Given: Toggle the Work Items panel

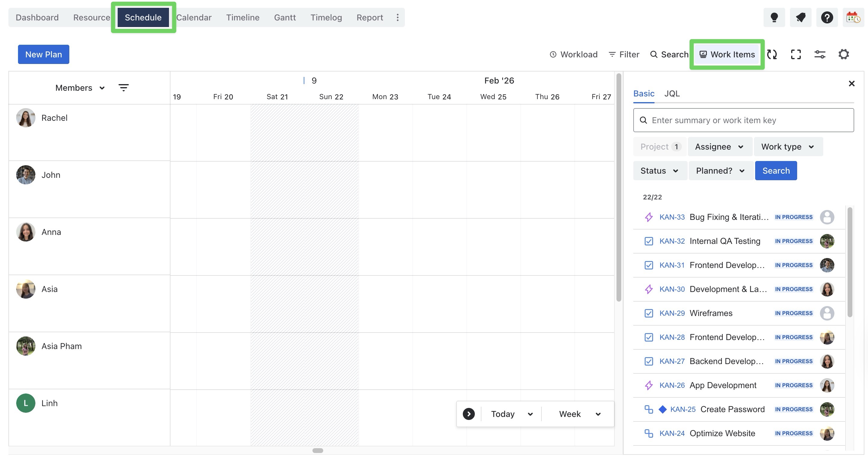Looking at the screenshot, I should coord(727,54).
